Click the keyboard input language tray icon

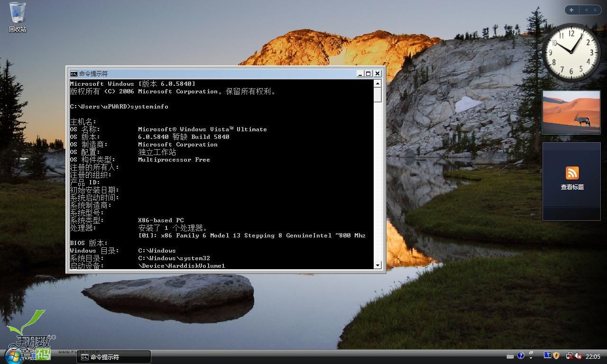510,356
